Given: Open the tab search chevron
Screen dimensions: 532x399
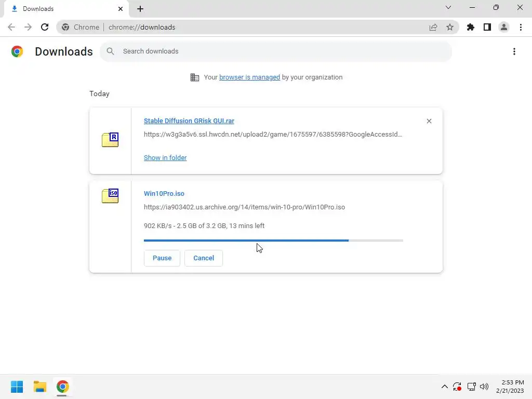Looking at the screenshot, I should (x=448, y=7).
